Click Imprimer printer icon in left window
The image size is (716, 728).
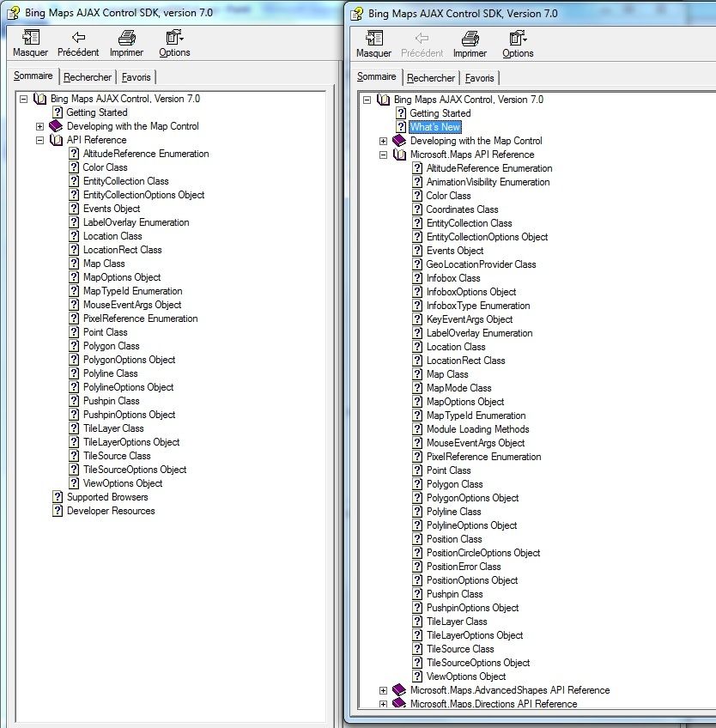click(126, 37)
